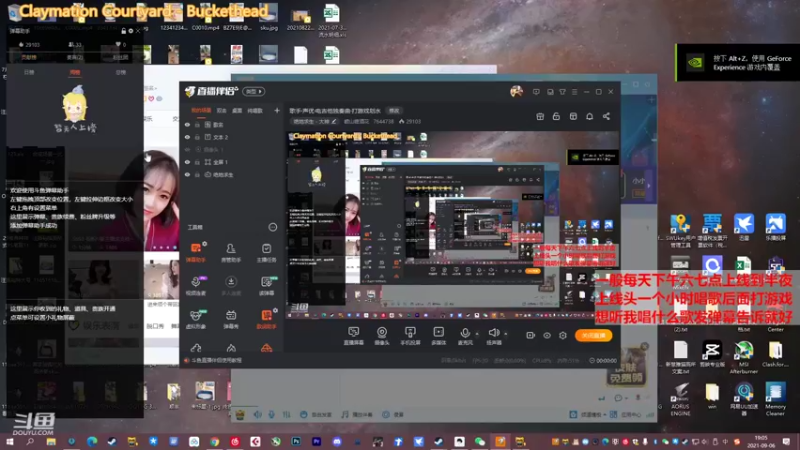Open Photoshop from the taskbar
Image resolution: width=800 pixels, height=450 pixels.
pyautogui.click(x=296, y=441)
